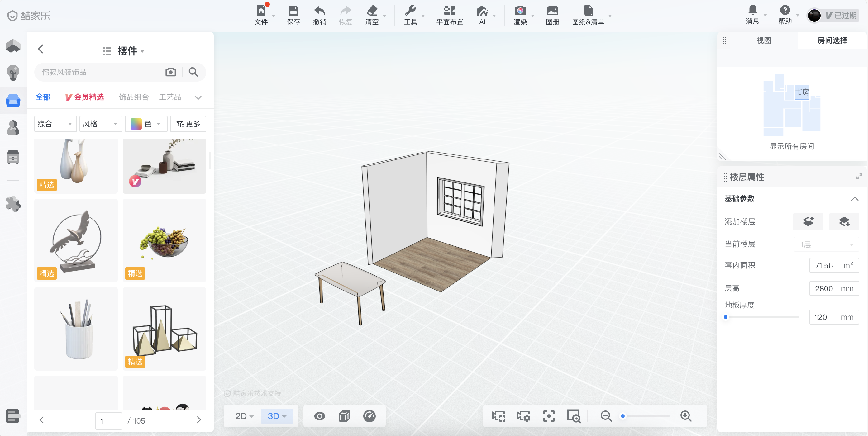Select the 工艺品 category tab

[x=170, y=97]
